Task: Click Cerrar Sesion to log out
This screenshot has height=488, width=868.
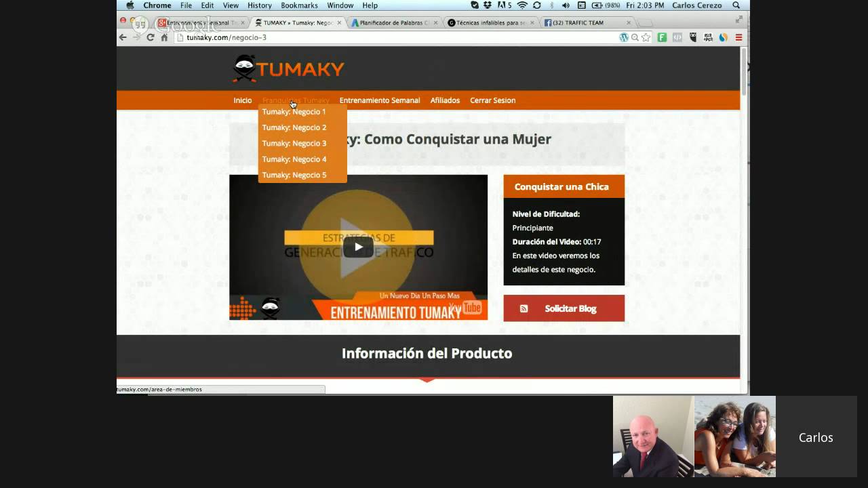Action: (492, 100)
